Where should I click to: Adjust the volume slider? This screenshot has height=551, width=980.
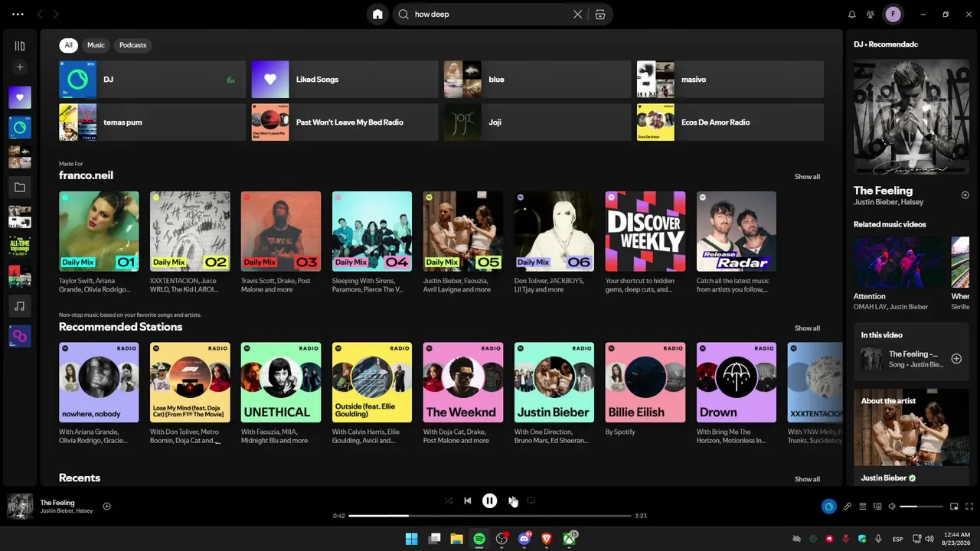921,507
